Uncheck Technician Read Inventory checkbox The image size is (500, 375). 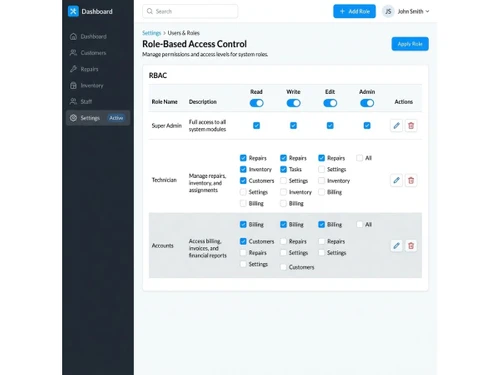243,169
